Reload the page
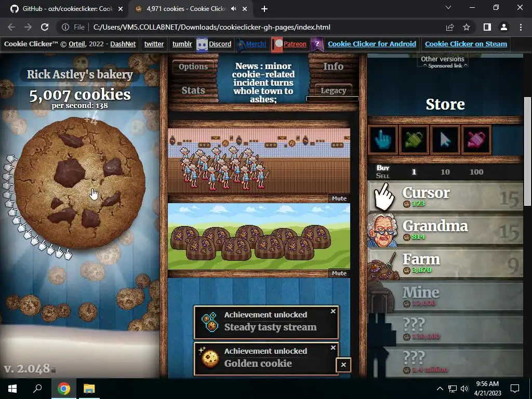The width and height of the screenshot is (532, 399). pos(45,27)
